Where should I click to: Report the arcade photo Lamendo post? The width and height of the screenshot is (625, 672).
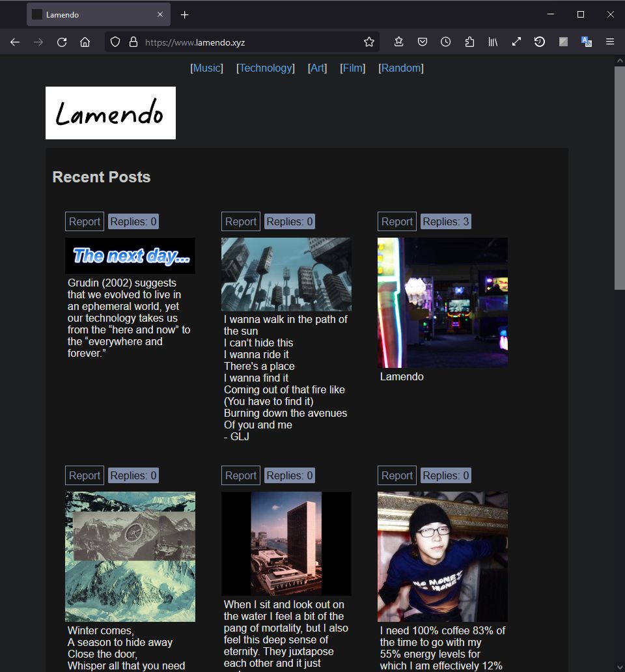pos(397,221)
